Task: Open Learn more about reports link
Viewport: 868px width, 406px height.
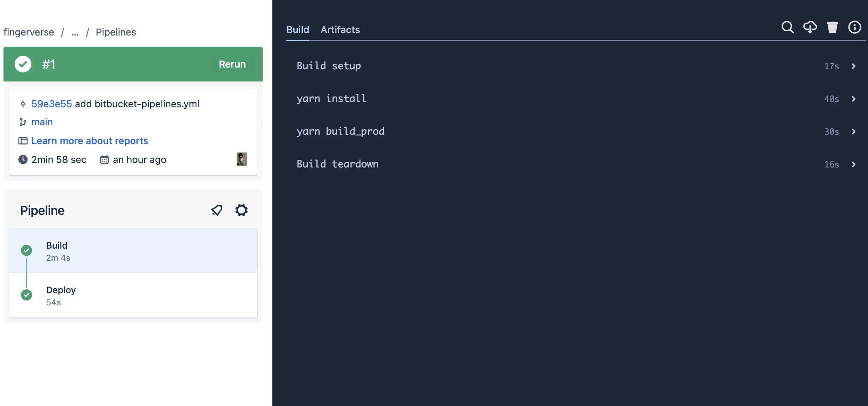Action: pyautogui.click(x=90, y=141)
